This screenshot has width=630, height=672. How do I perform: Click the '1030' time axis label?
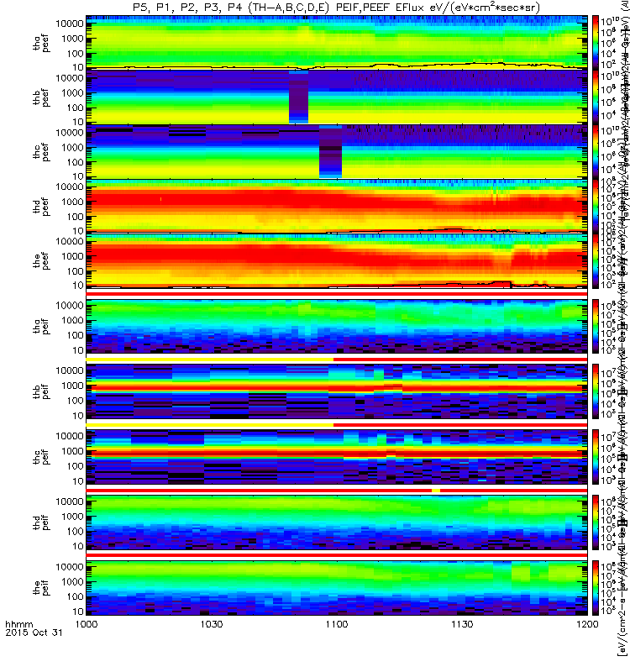coord(212,624)
